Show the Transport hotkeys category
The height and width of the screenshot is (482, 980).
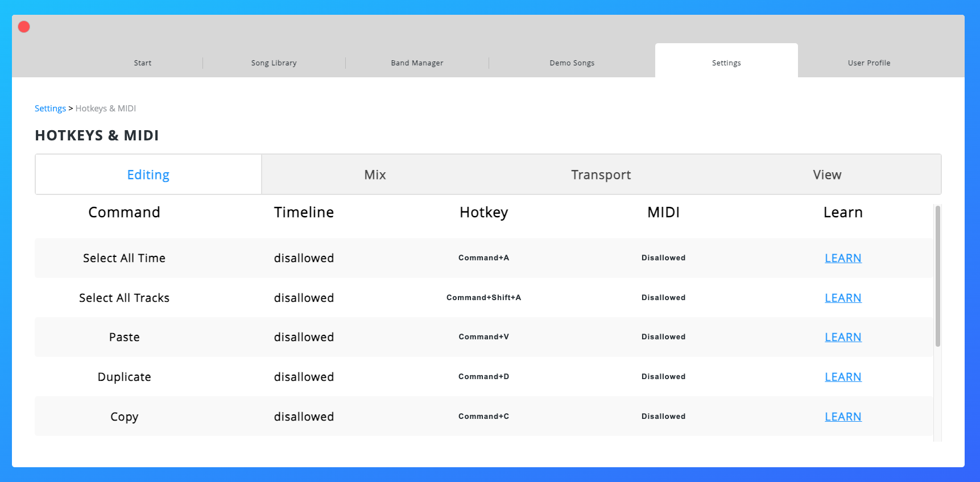(x=601, y=175)
